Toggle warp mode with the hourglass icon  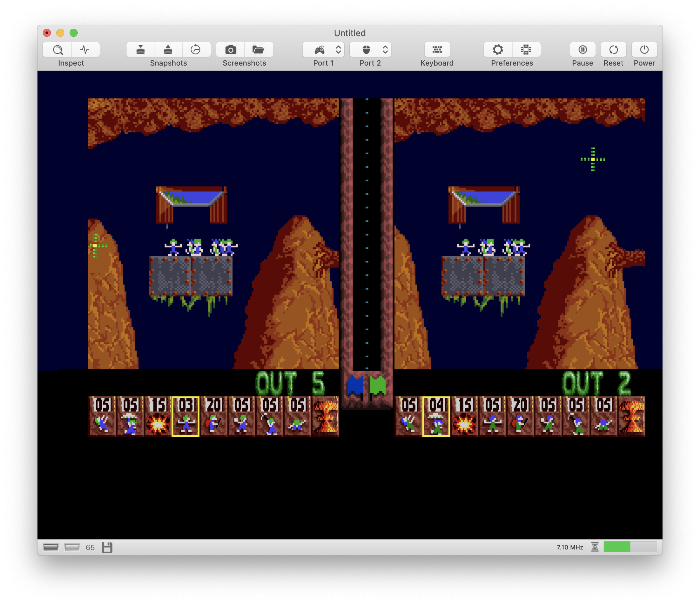click(595, 547)
